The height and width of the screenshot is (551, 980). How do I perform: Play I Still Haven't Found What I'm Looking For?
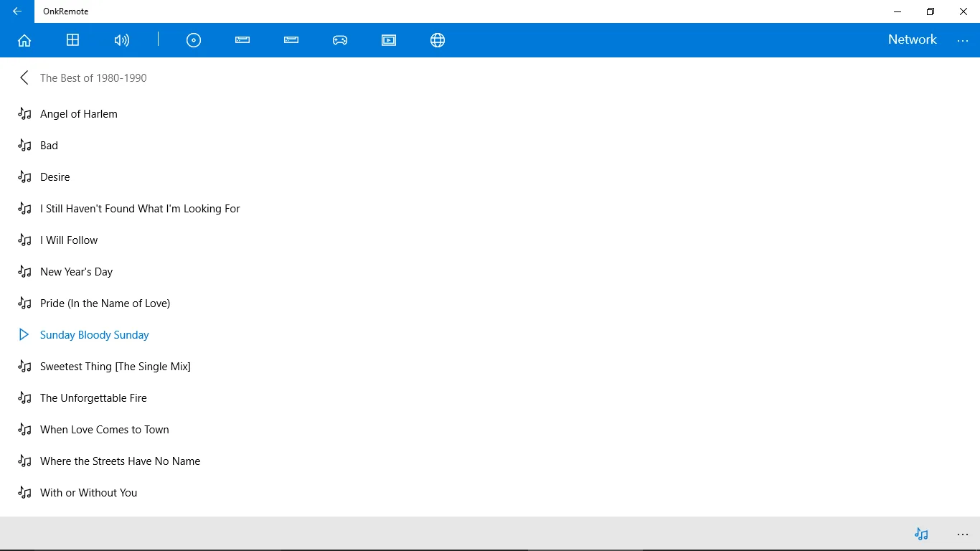pyautogui.click(x=140, y=209)
